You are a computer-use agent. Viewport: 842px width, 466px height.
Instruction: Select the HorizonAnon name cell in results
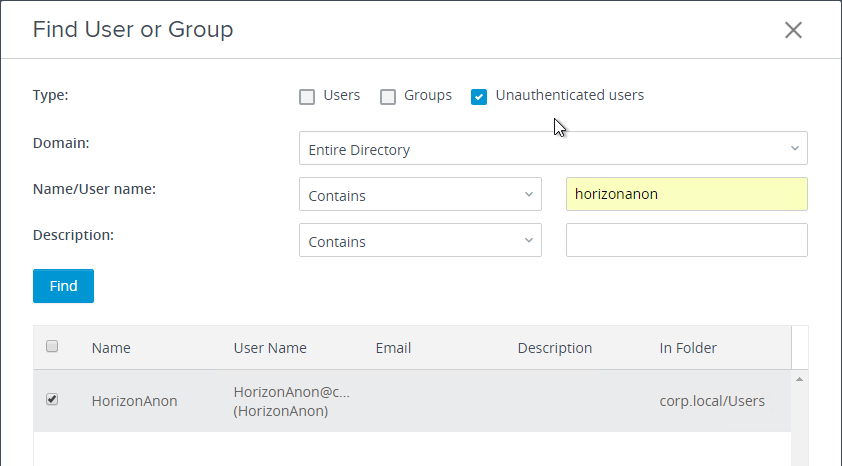134,401
